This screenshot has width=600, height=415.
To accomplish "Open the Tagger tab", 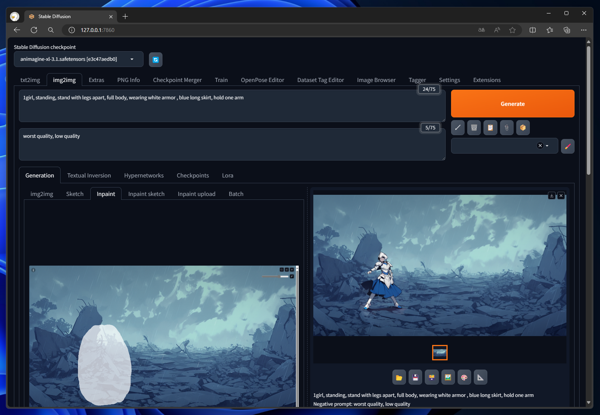I will tap(417, 80).
